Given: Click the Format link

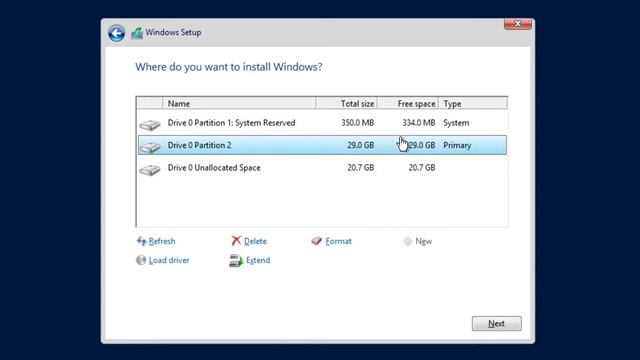Looking at the screenshot, I should (338, 241).
